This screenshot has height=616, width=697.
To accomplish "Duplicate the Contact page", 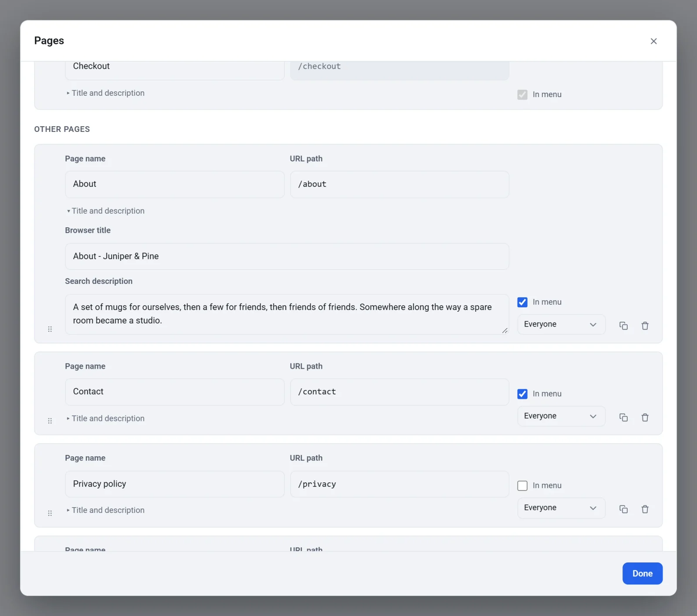I will [623, 417].
